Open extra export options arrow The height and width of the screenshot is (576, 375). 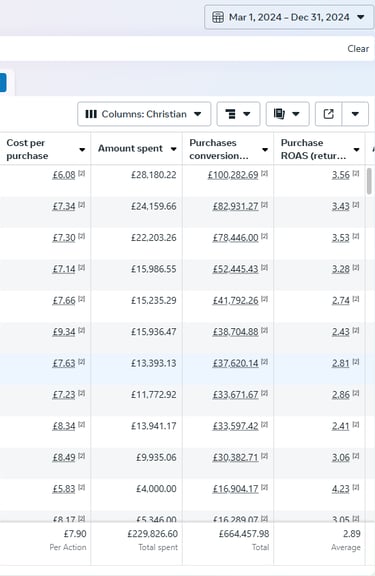(355, 114)
